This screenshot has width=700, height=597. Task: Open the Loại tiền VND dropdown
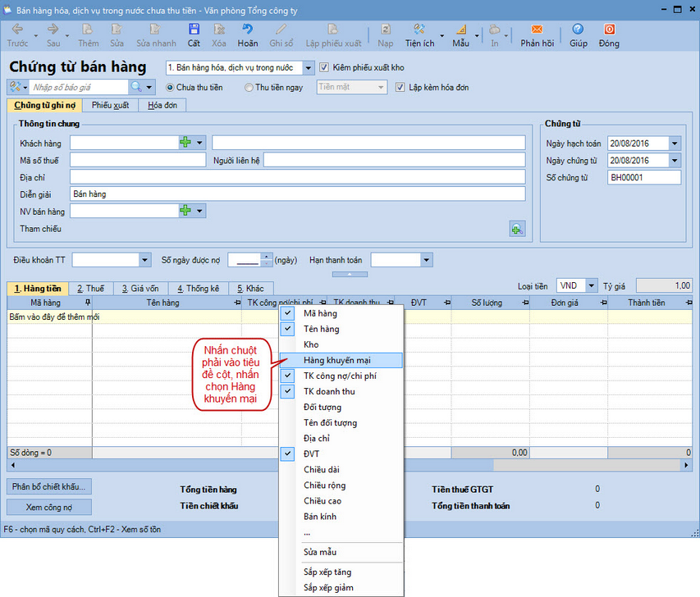[591, 285]
